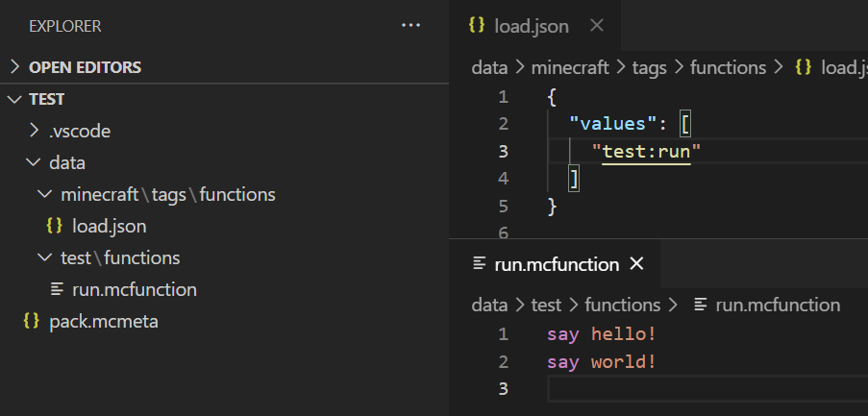
Task: Select 'minecraft' breadcrumb in load.json editor
Action: (x=570, y=68)
